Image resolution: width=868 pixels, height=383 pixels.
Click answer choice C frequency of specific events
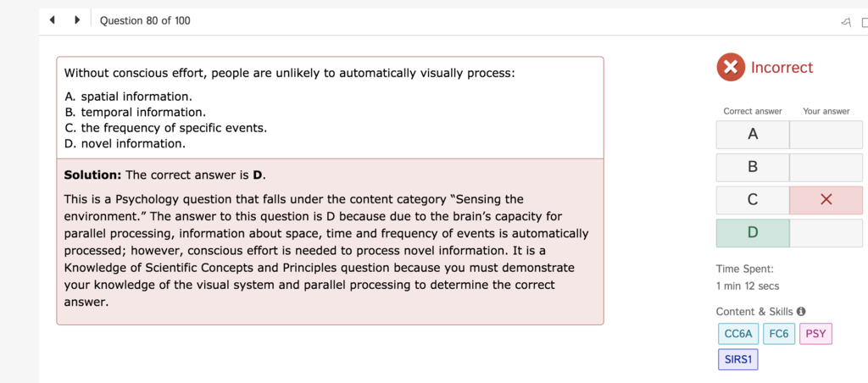tap(165, 128)
